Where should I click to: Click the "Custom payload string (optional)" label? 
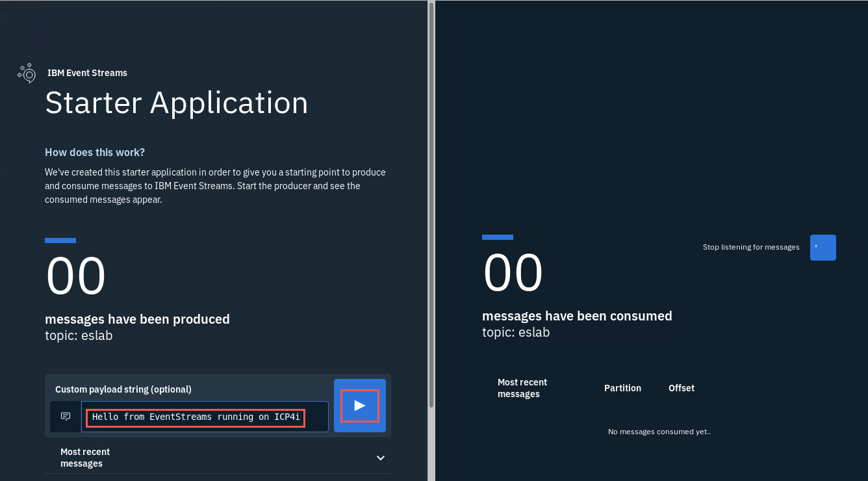point(123,389)
